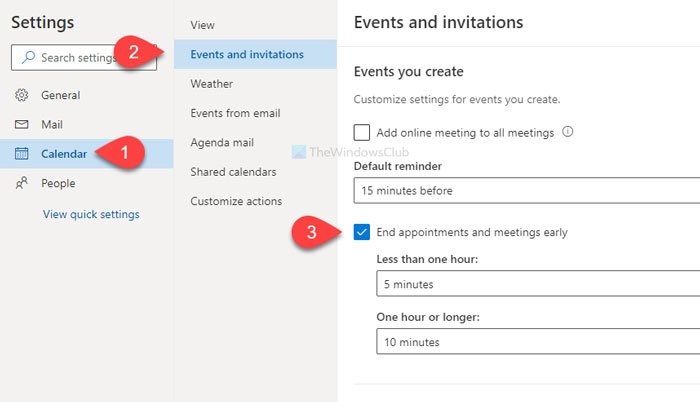Select the View settings menu item
The image size is (700, 402).
203,25
